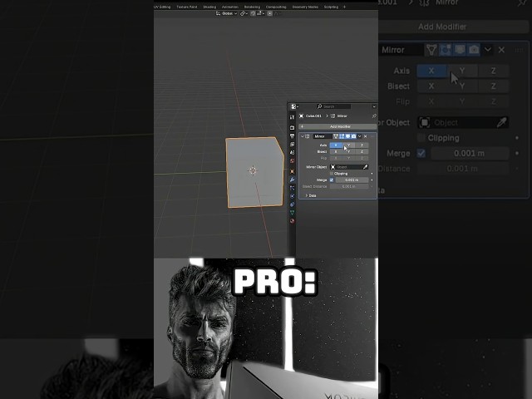Open the proportional falloff dropdown
532x399 pixels.
(277, 13)
